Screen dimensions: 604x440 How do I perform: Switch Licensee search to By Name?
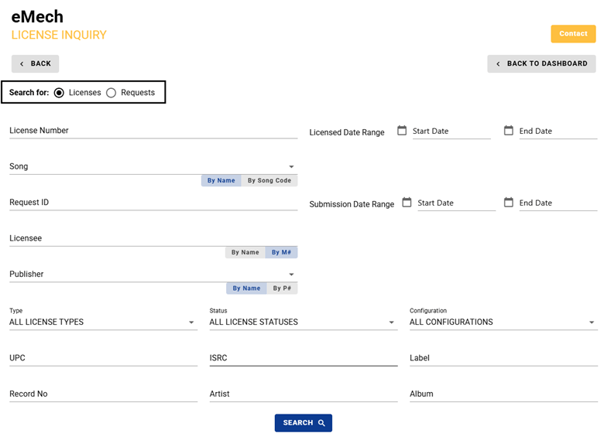(x=245, y=253)
